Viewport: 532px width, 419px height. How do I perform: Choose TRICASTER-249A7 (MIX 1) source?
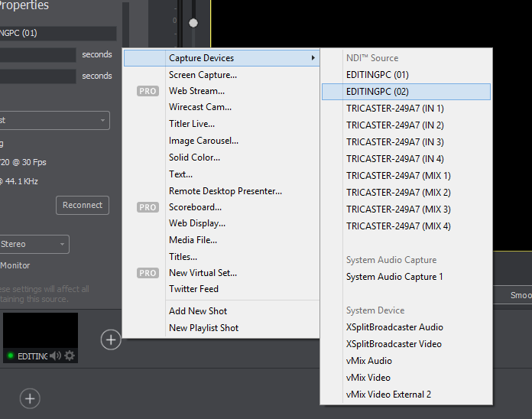(398, 176)
